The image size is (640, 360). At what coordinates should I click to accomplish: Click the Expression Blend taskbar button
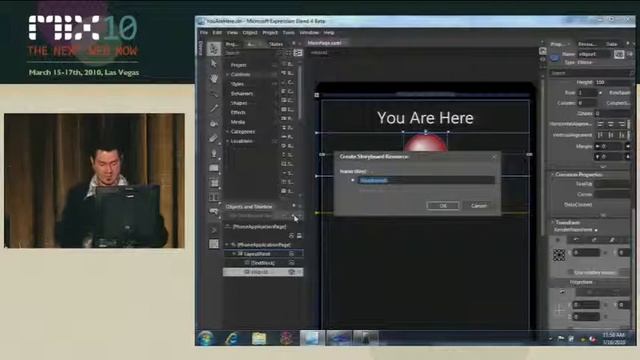[x=312, y=338]
